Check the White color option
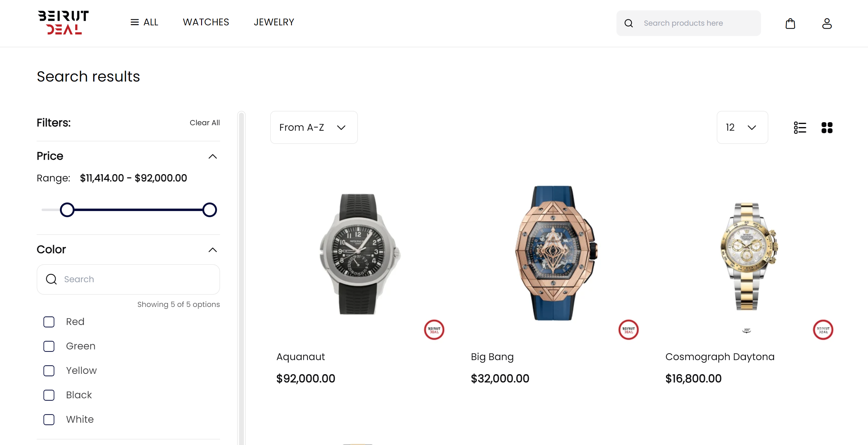868x445 pixels. click(x=49, y=419)
